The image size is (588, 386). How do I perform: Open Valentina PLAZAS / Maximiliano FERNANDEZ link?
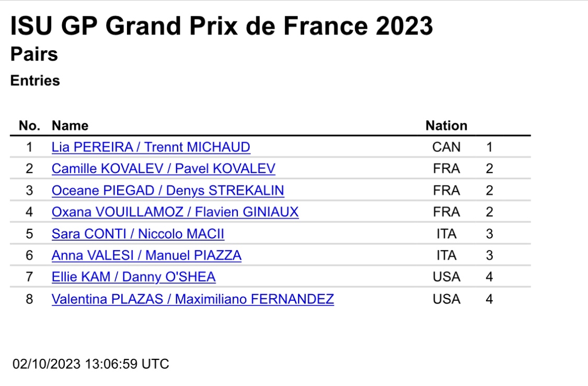click(193, 299)
